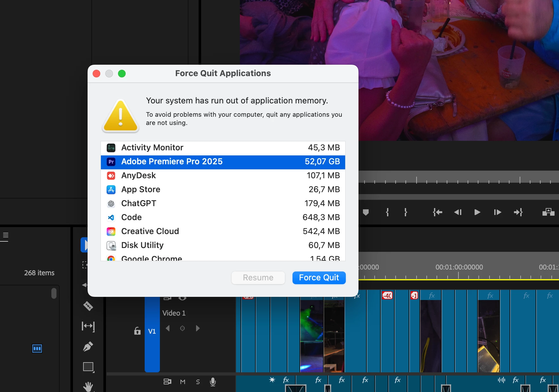Click the green laser clip thumbnail on V1
The width and height of the screenshot is (559, 392).
[x=312, y=336]
